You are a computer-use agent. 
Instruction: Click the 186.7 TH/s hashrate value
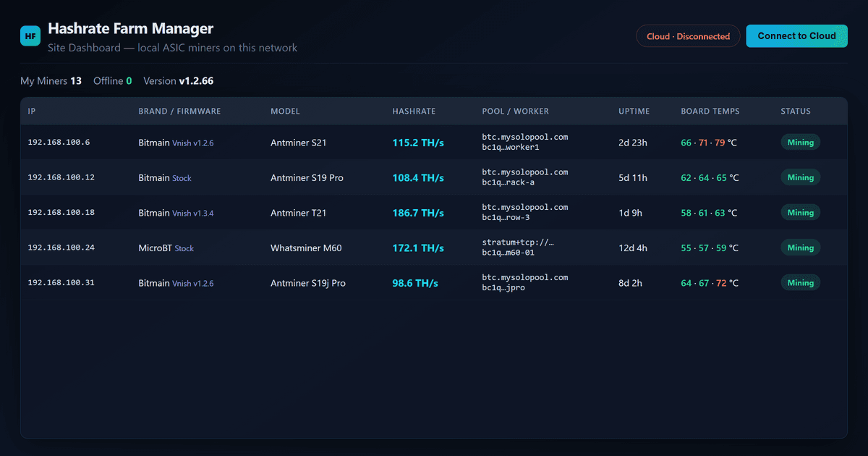tap(418, 213)
